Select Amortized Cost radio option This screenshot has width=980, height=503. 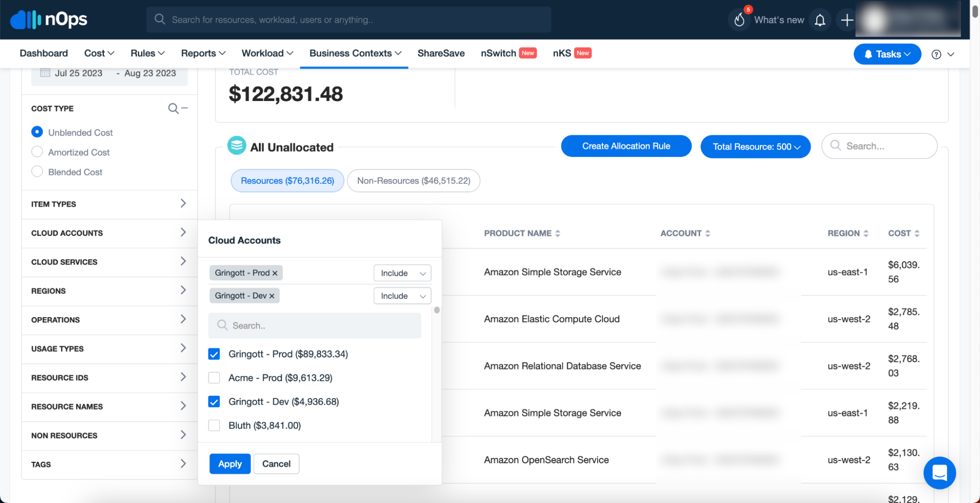37,152
